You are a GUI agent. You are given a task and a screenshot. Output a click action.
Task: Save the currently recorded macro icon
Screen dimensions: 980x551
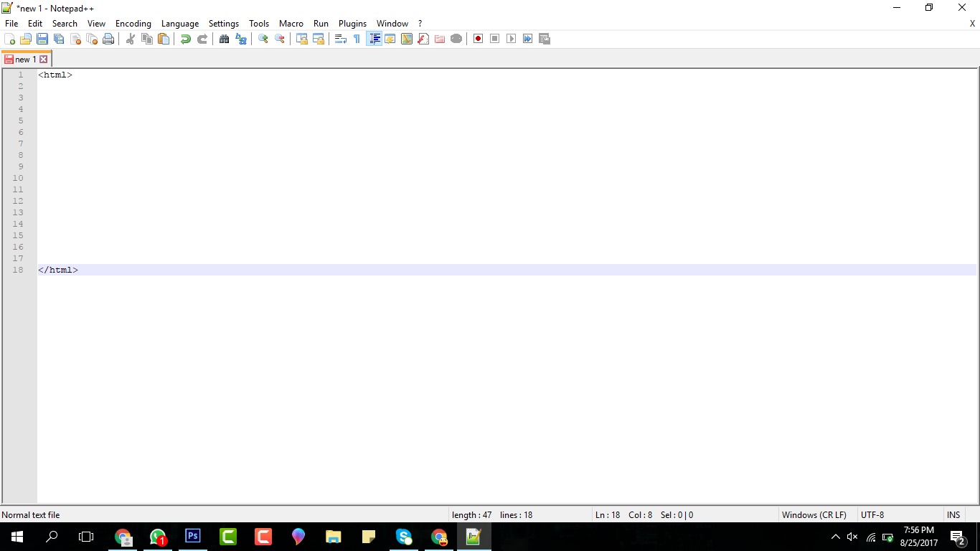click(545, 39)
